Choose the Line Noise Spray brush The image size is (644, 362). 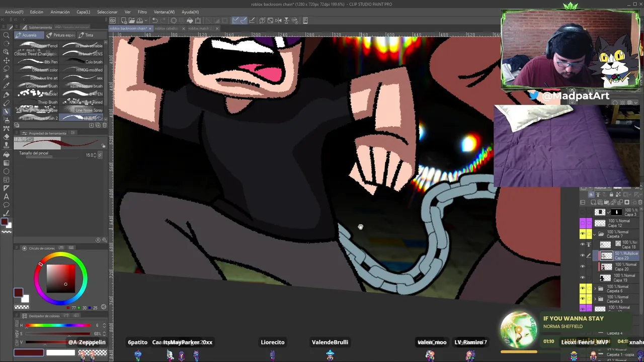click(82, 110)
